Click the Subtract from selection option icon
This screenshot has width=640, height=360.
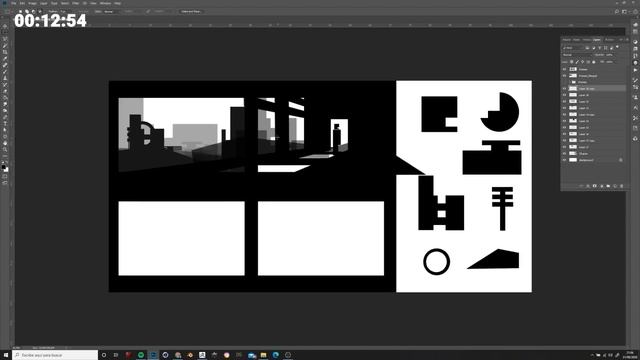click(34, 11)
